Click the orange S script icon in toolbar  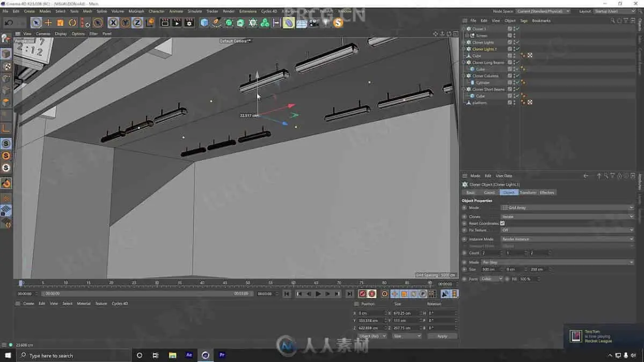338,23
